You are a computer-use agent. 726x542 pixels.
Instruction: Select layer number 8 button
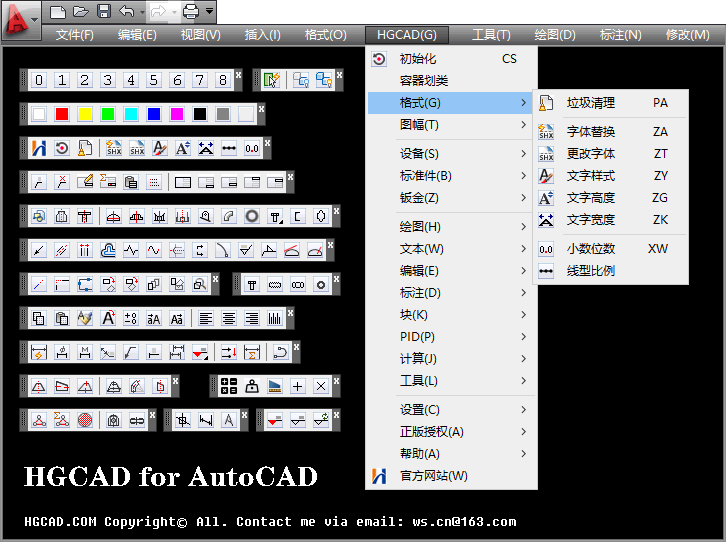tap(223, 80)
